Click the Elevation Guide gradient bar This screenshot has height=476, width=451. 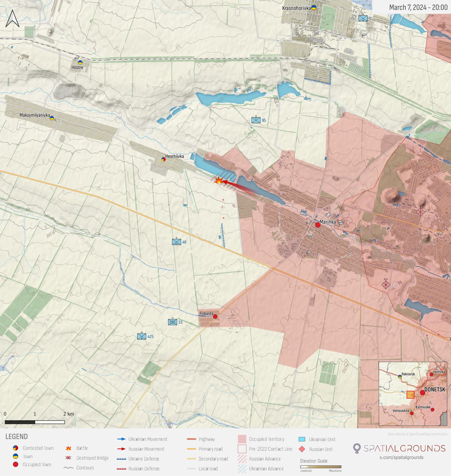pos(321,467)
